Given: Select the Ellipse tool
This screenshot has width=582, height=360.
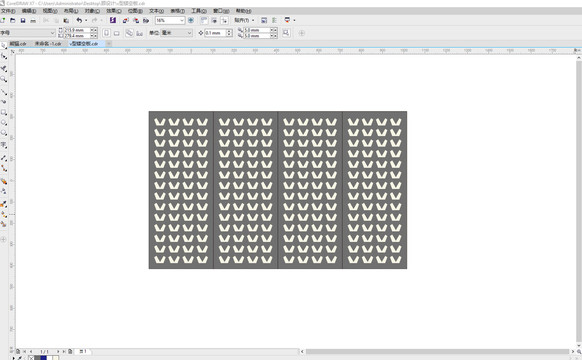Looking at the screenshot, I should coord(4,122).
